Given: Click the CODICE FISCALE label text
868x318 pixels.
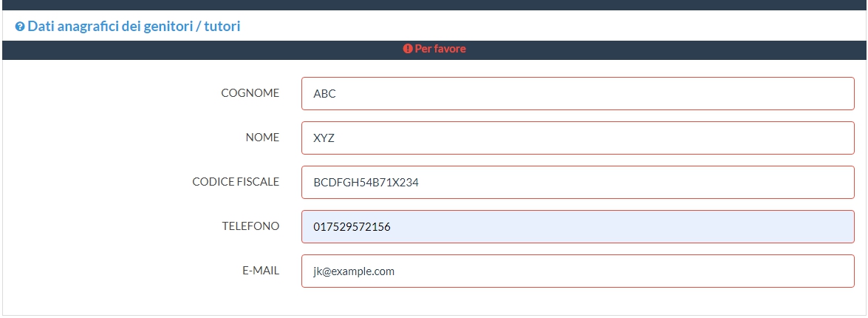Looking at the screenshot, I should [x=236, y=182].
